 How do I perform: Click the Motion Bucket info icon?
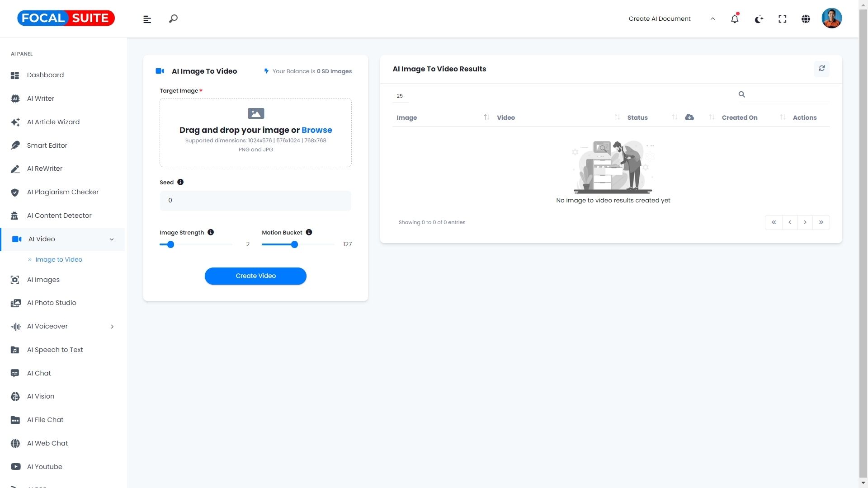click(309, 232)
